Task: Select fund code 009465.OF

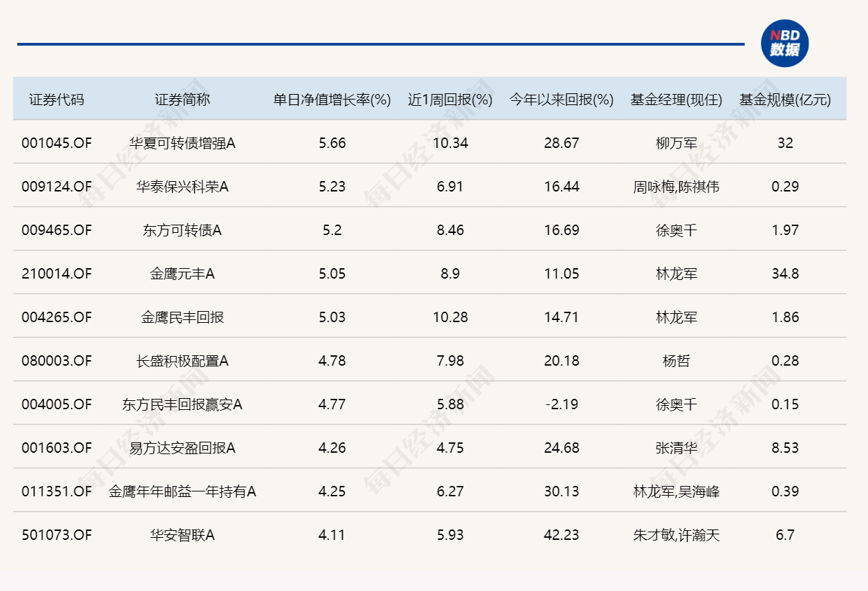Action: [x=57, y=230]
